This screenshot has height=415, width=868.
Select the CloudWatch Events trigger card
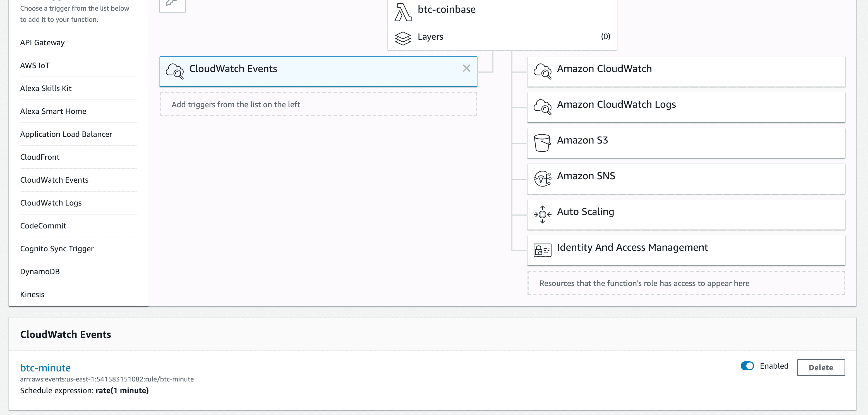[x=318, y=71]
